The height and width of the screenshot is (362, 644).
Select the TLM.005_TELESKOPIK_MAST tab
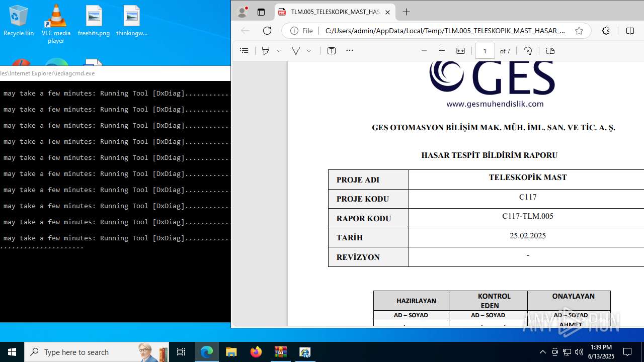335,12
